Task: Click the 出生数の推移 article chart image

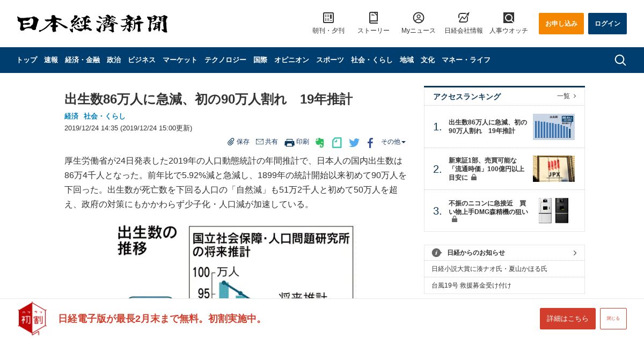Action: click(x=235, y=262)
